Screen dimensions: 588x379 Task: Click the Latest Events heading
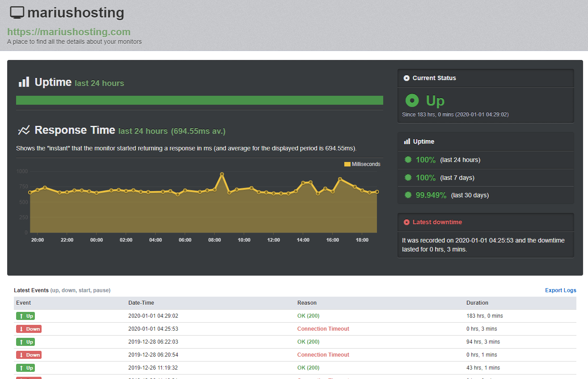(x=31, y=290)
